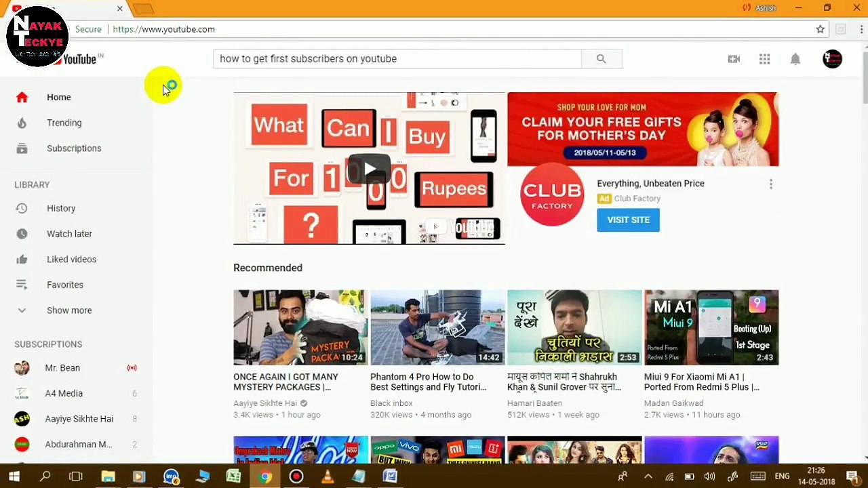Bookmark this page with the star icon
The height and width of the screenshot is (488, 868).
820,29
